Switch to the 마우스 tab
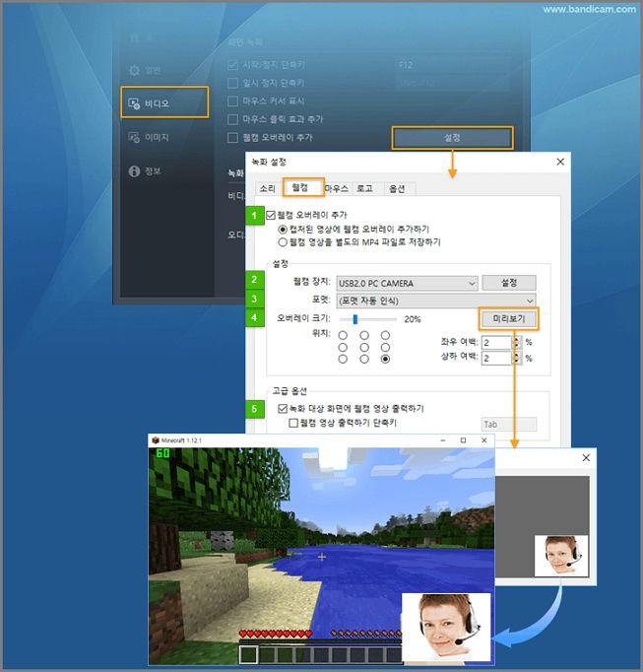643x672 pixels. click(x=337, y=188)
